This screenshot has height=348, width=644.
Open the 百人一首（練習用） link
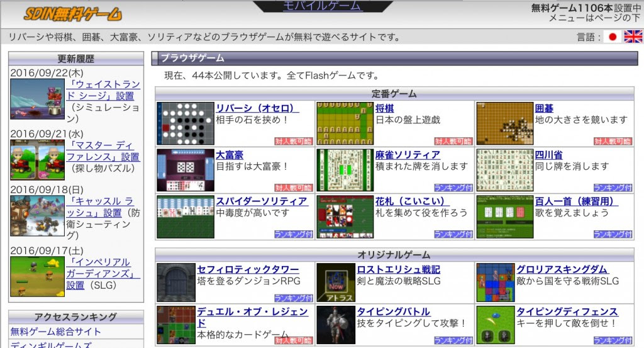click(577, 201)
